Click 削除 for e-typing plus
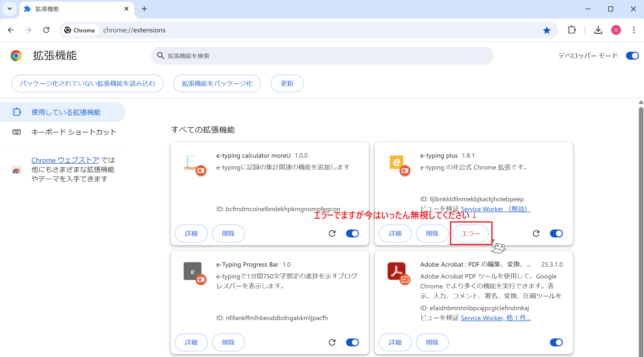Image resolution: width=644 pixels, height=357 pixels. pyautogui.click(x=432, y=233)
